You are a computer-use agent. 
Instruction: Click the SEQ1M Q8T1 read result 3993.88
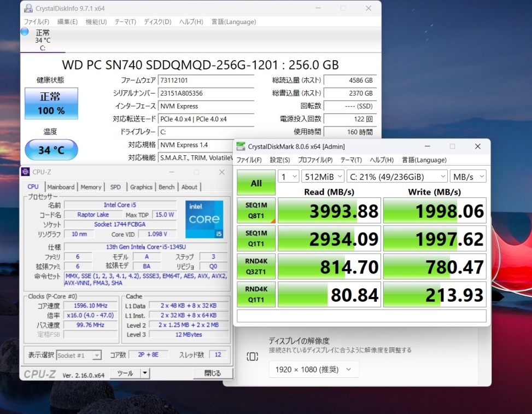pyautogui.click(x=329, y=211)
